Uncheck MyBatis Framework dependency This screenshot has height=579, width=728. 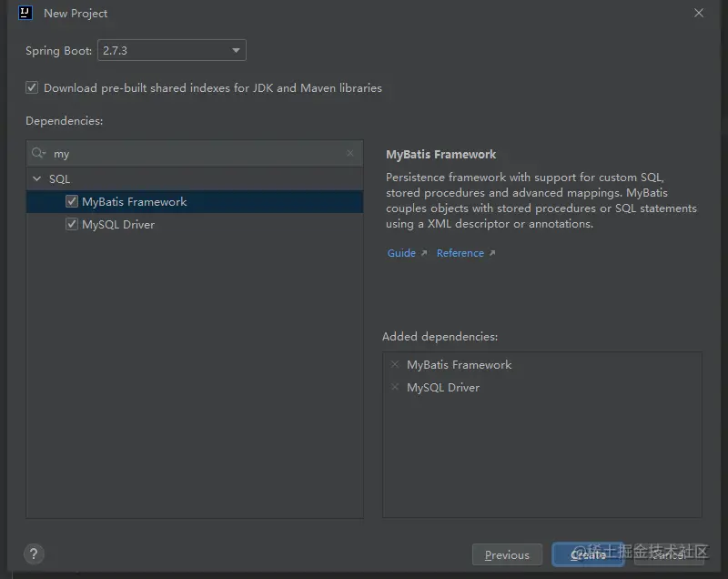72,201
